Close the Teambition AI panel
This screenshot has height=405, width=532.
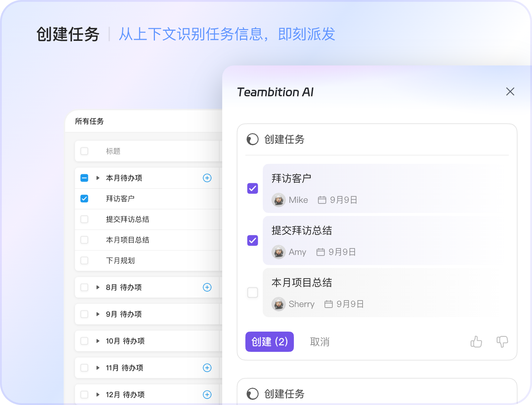click(x=510, y=91)
